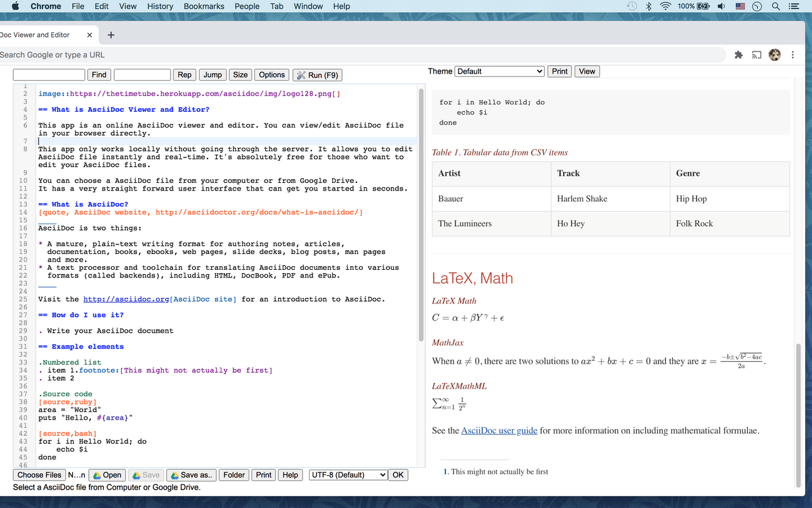Open Spotlight search magnifier icon

click(776, 6)
